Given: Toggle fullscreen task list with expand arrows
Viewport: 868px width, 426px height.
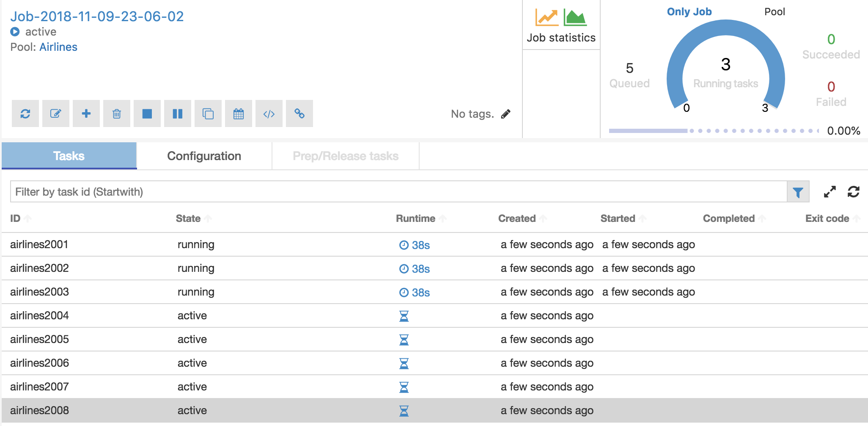Looking at the screenshot, I should click(830, 191).
